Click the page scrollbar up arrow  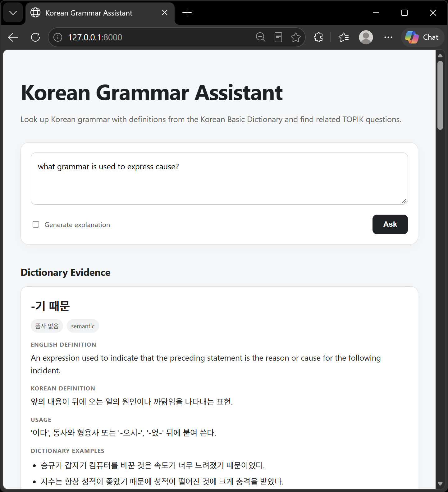440,56
